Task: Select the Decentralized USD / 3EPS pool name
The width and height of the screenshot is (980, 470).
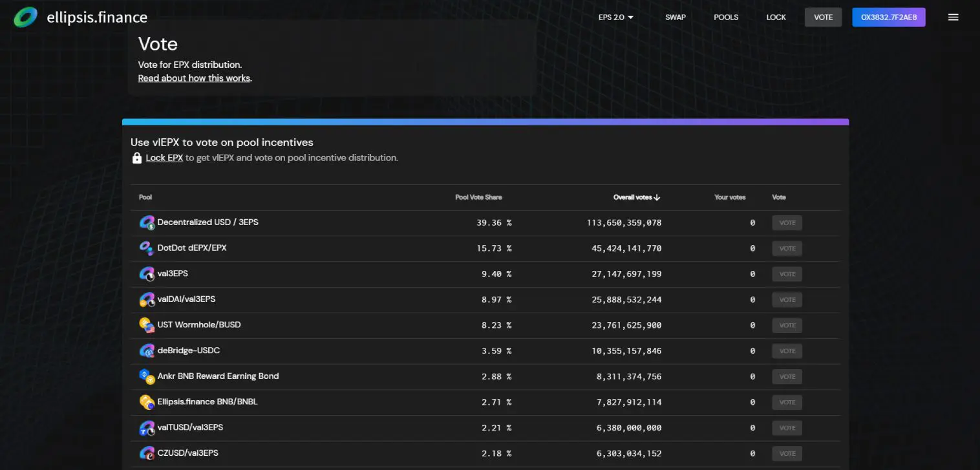Action: pyautogui.click(x=208, y=222)
